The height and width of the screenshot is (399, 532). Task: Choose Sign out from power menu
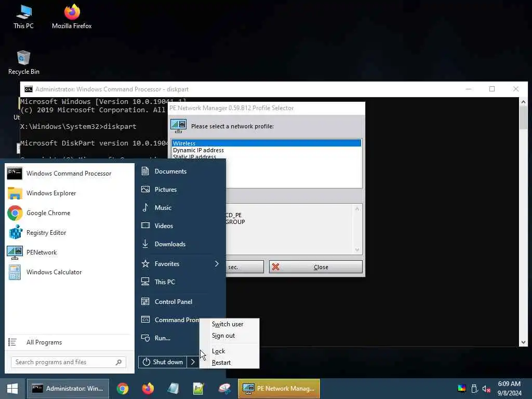click(x=223, y=336)
